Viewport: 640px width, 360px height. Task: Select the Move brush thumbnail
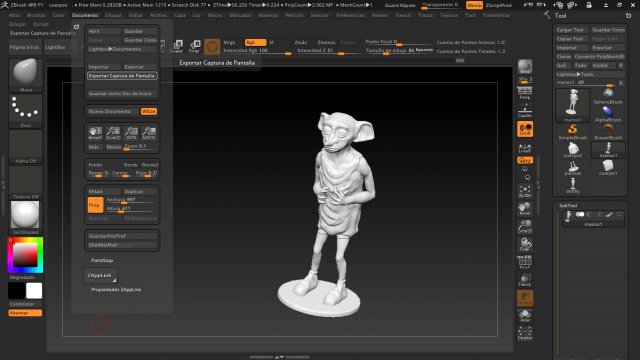25,75
